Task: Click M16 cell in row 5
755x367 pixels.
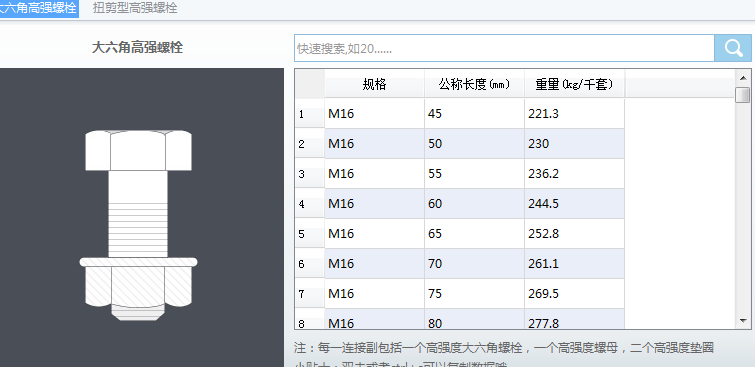Action: [x=375, y=234]
